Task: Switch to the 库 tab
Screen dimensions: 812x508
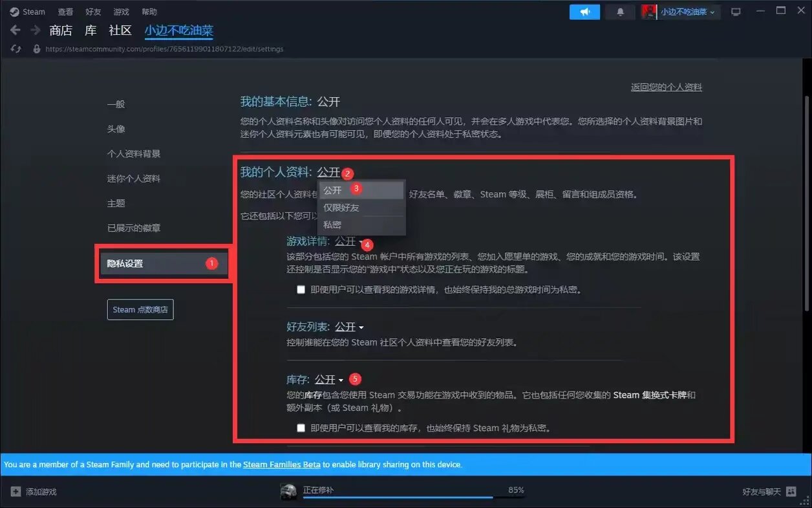Action: [x=91, y=30]
